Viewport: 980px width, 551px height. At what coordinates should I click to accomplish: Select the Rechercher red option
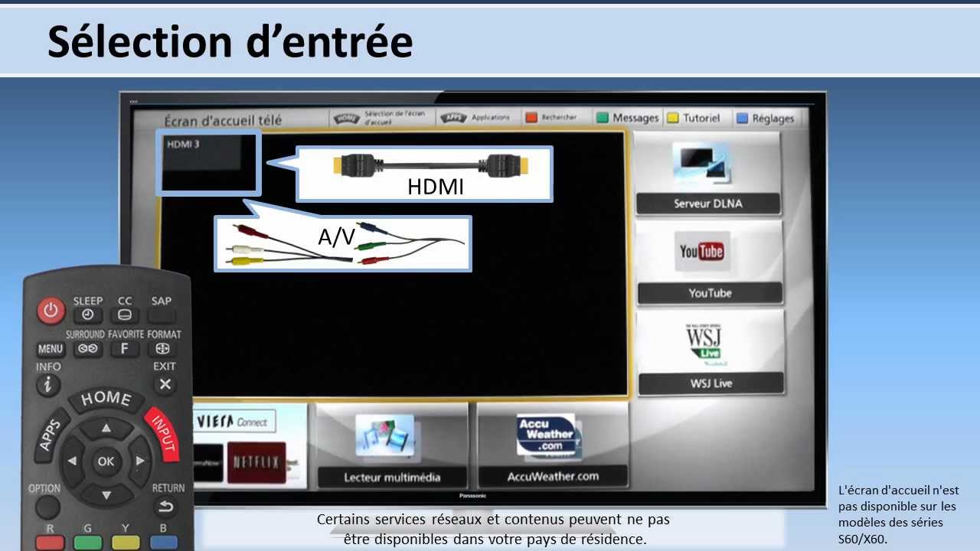[x=551, y=117]
